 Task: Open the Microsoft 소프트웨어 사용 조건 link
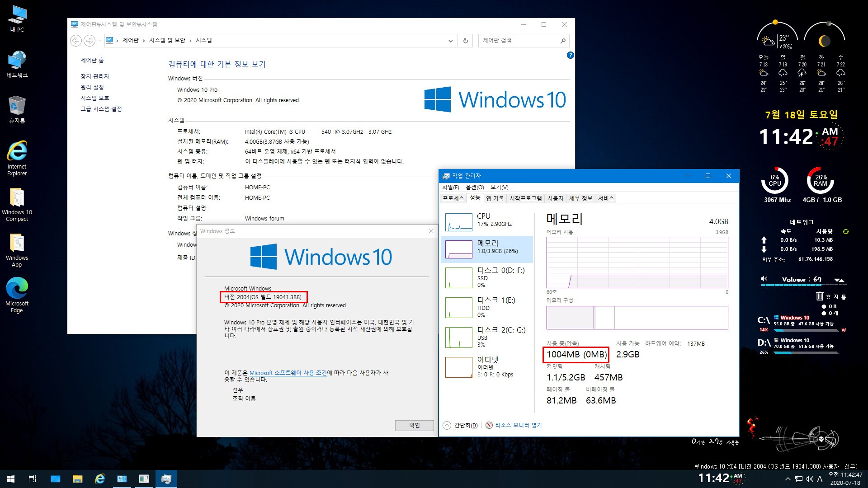tap(288, 373)
